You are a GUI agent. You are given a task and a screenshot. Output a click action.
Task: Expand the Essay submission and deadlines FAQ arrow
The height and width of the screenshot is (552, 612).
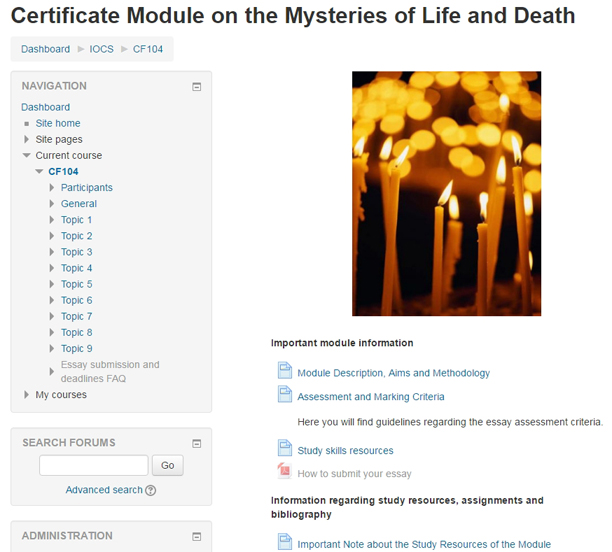coord(52,371)
